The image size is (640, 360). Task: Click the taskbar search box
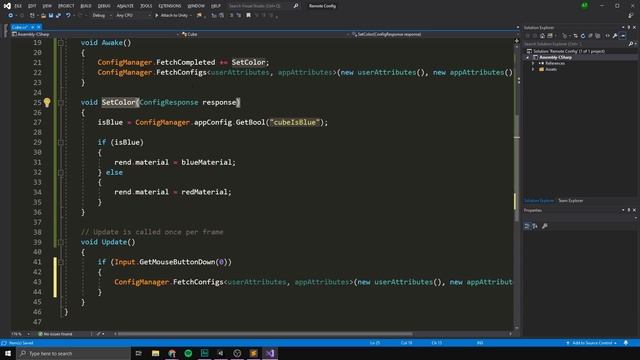[x=73, y=353]
